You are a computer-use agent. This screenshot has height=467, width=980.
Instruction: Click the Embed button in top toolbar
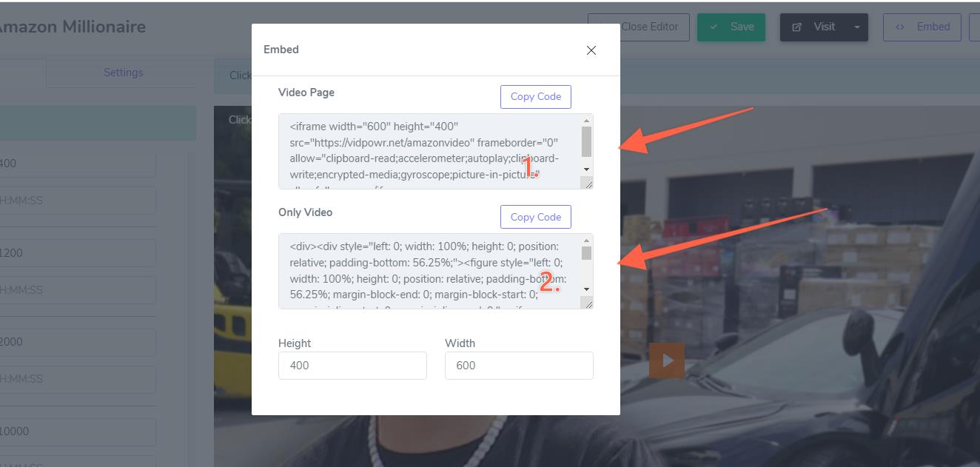[922, 27]
